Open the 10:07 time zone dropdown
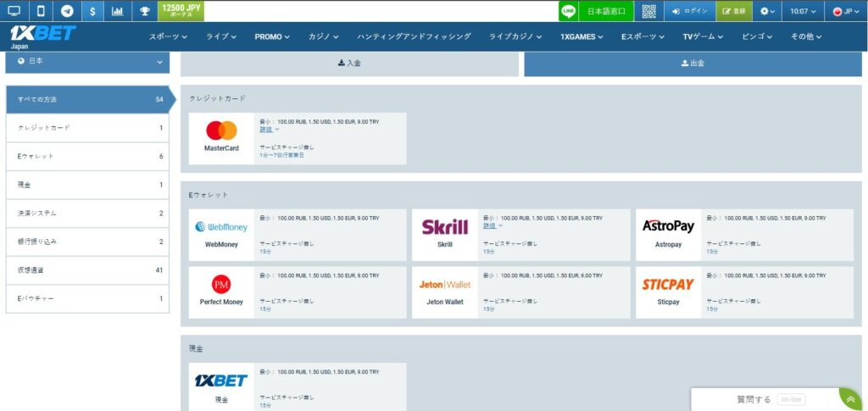The height and width of the screenshot is (411, 868). tap(803, 11)
